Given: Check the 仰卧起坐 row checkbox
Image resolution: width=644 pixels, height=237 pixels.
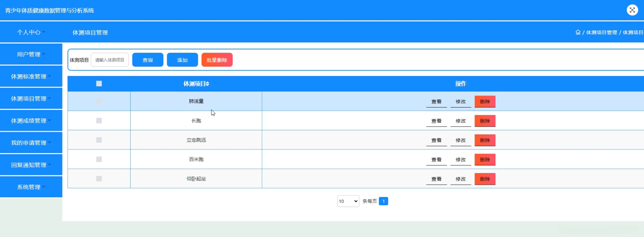Looking at the screenshot, I should [x=99, y=179].
